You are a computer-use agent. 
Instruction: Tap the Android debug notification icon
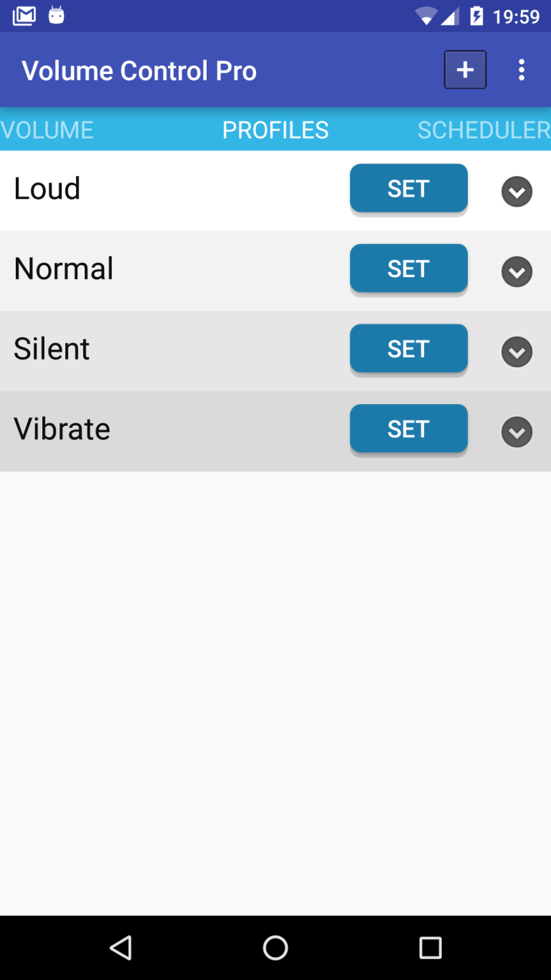coord(56,16)
